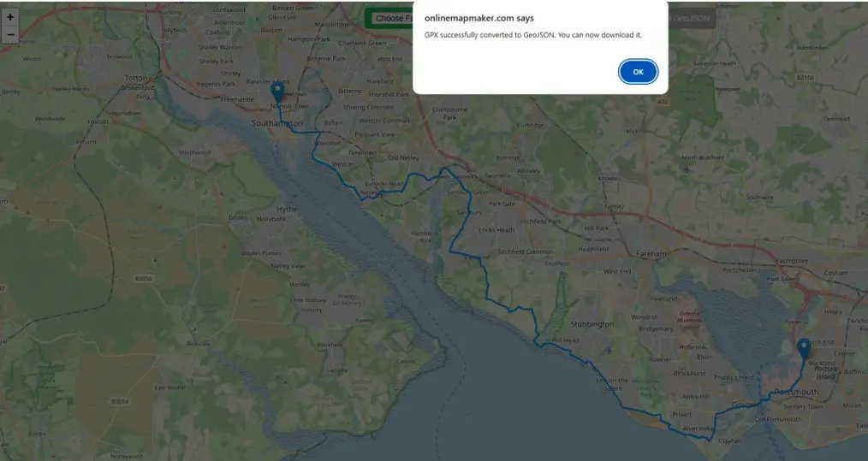Screen dimensions: 868x461
Task: Click the GPX successfully converted message text
Action: point(532,35)
